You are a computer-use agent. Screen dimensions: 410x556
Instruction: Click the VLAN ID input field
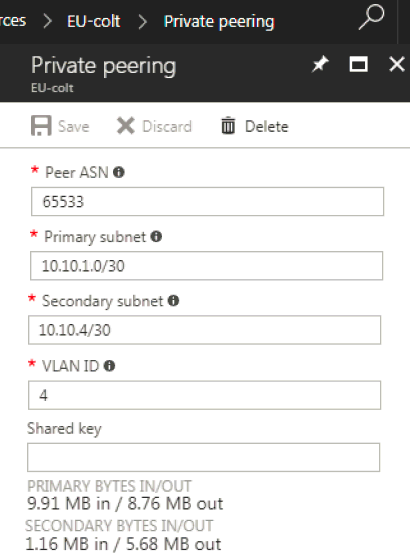click(x=205, y=395)
